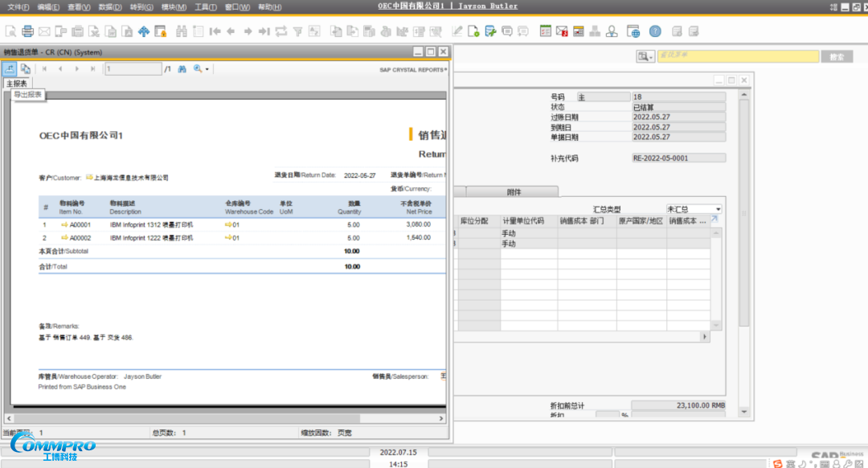Open the search type dropdown beside search field
Image resolution: width=868 pixels, height=468 pixels.
pos(645,56)
